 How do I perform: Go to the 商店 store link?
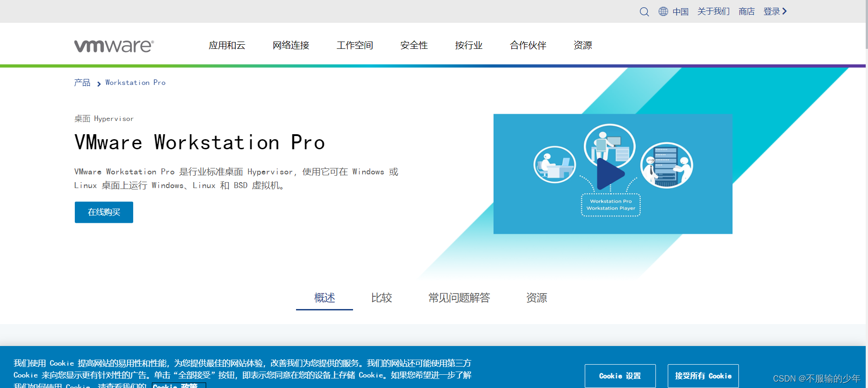tap(747, 11)
